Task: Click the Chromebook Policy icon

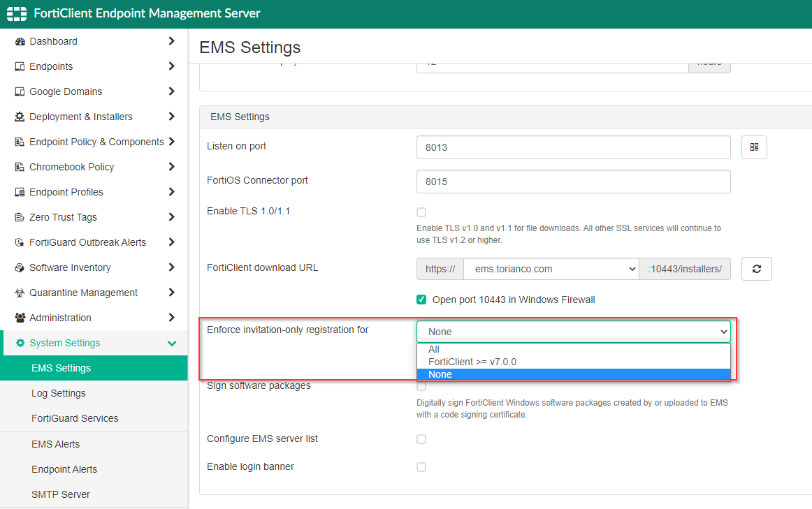Action: [20, 167]
